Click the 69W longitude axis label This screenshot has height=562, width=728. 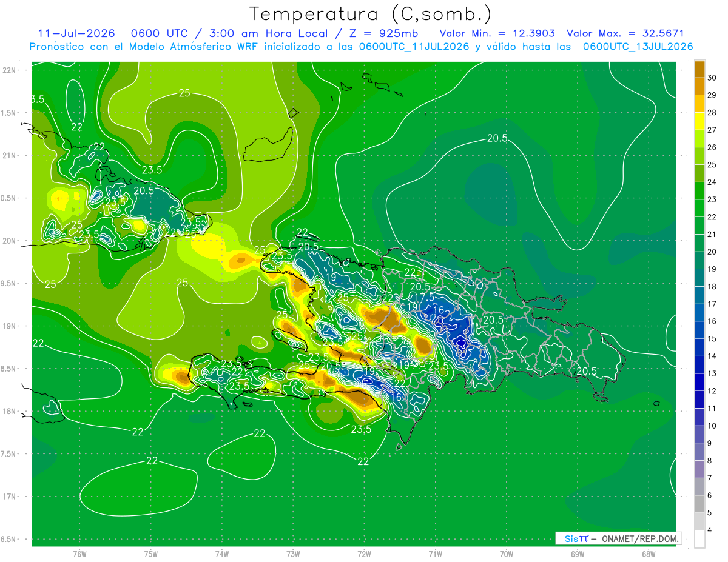click(578, 554)
